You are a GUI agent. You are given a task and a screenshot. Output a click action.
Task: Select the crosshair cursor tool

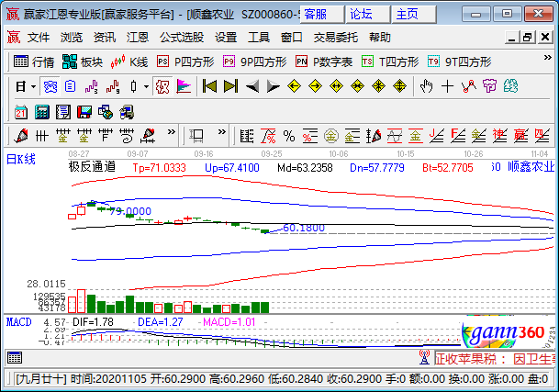447,86
